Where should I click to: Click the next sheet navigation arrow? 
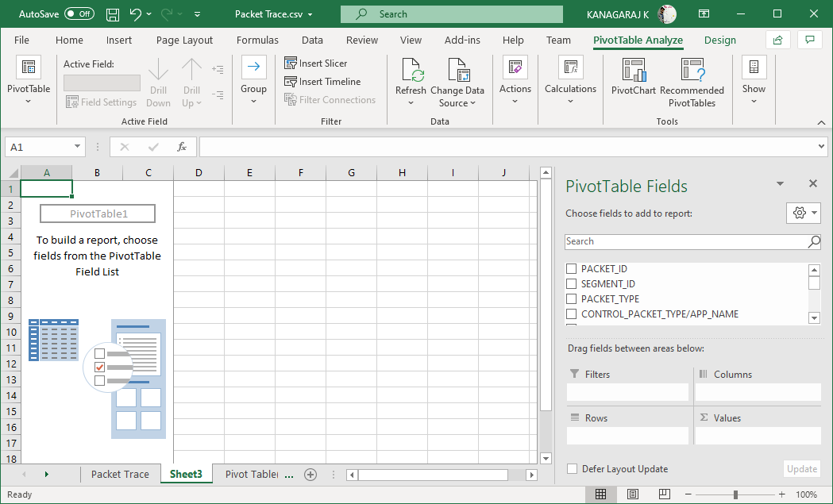(x=47, y=475)
